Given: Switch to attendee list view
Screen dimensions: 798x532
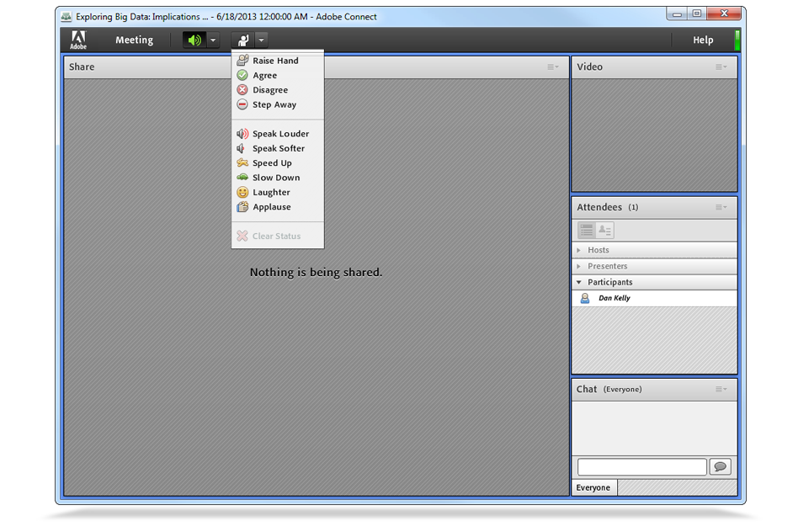Looking at the screenshot, I should [587, 230].
